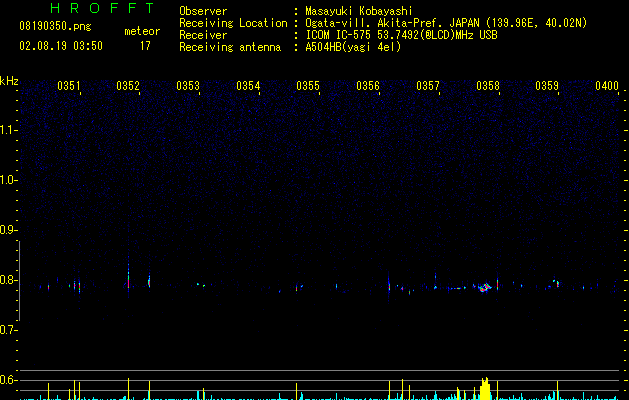Screen dimensions: 629x400
Task: Click the Observer label
Action: point(203,11)
